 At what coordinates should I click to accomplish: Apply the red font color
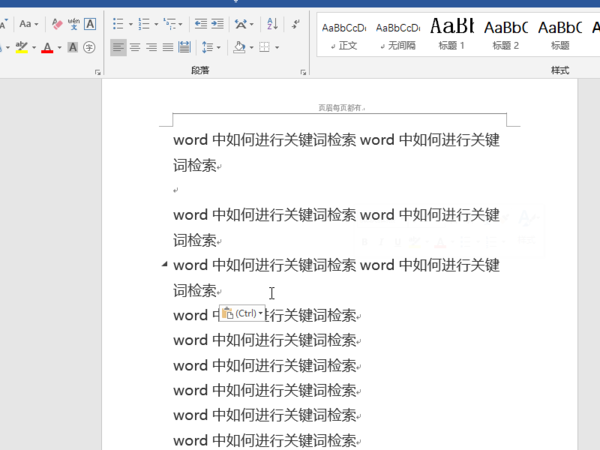coord(47,47)
